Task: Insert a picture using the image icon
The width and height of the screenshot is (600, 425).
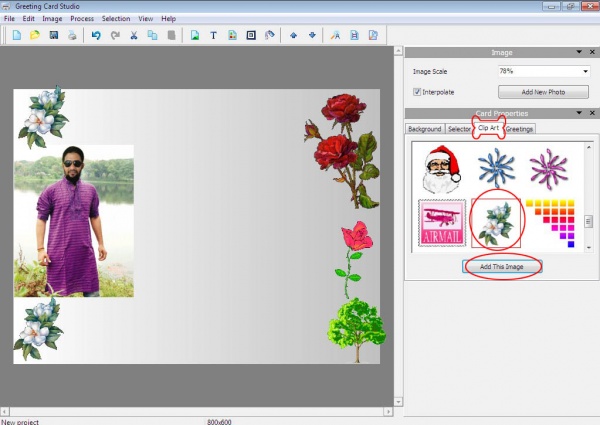Action: [195, 35]
